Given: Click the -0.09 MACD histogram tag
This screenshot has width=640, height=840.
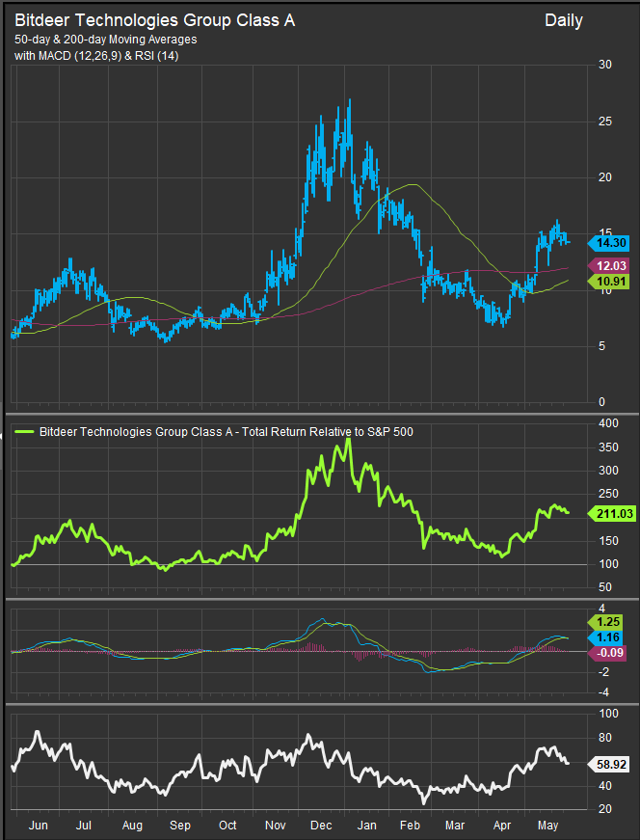Looking at the screenshot, I should (x=607, y=653).
